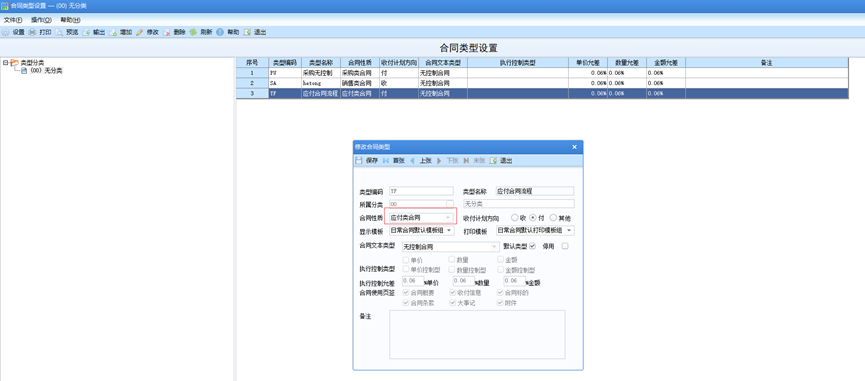Select the (00) 无分类 tree item
Image resolution: width=865 pixels, height=381 pixels.
(x=46, y=71)
